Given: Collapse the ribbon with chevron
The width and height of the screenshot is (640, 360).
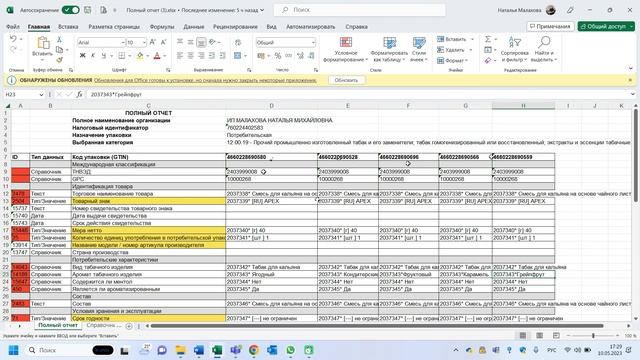Looking at the screenshot, I should click(x=631, y=69).
